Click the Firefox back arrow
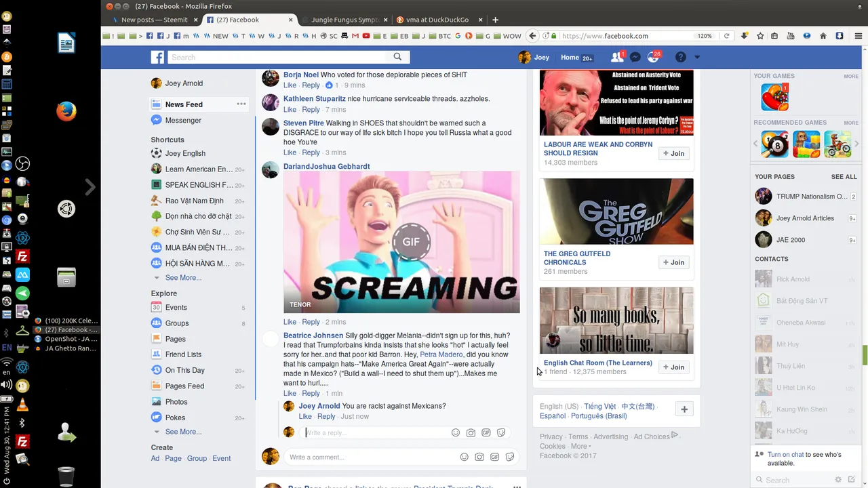The height and width of the screenshot is (488, 868). tap(533, 36)
